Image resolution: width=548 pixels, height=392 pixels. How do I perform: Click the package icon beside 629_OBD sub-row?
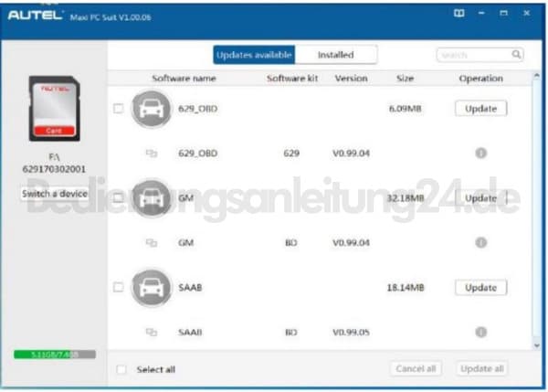click(x=152, y=154)
